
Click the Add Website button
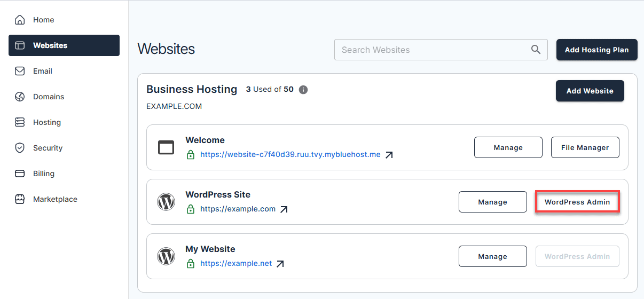(x=590, y=91)
